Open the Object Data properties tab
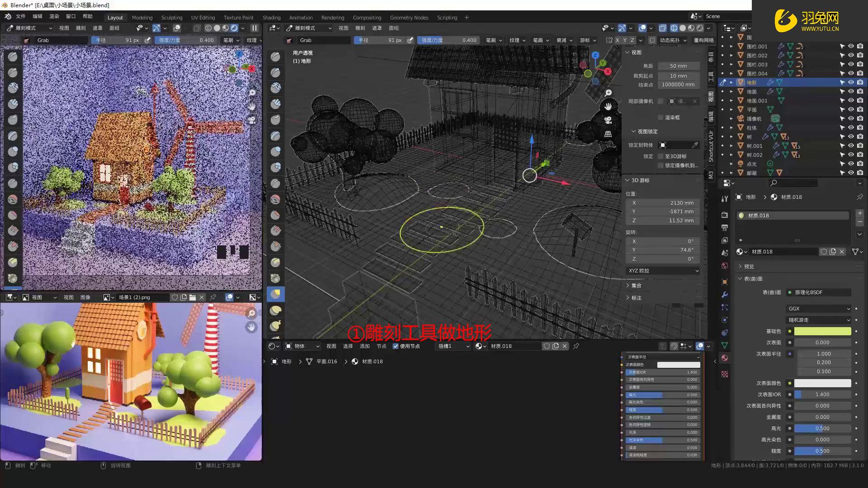 (x=725, y=345)
